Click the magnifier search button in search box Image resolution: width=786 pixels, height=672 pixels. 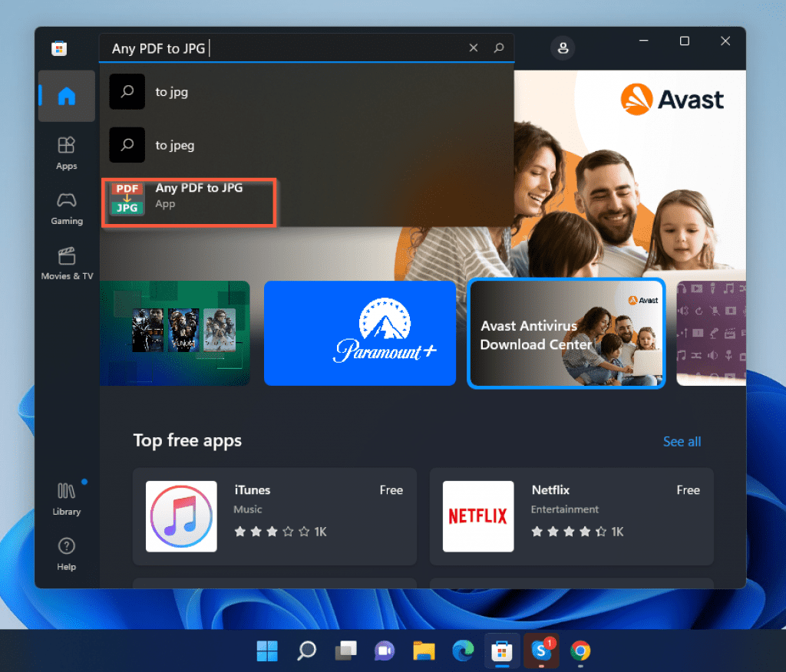click(499, 48)
